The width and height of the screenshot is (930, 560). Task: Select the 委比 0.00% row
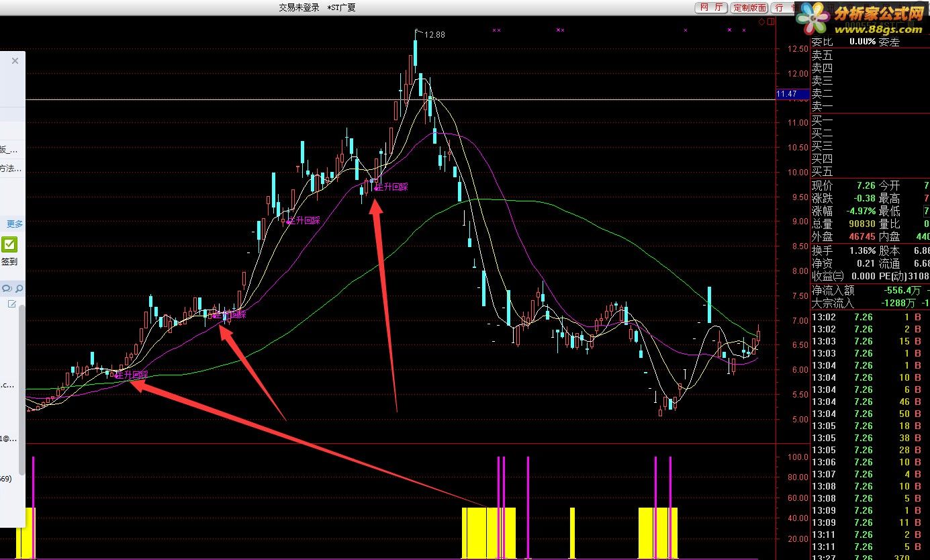pyautogui.click(x=870, y=42)
